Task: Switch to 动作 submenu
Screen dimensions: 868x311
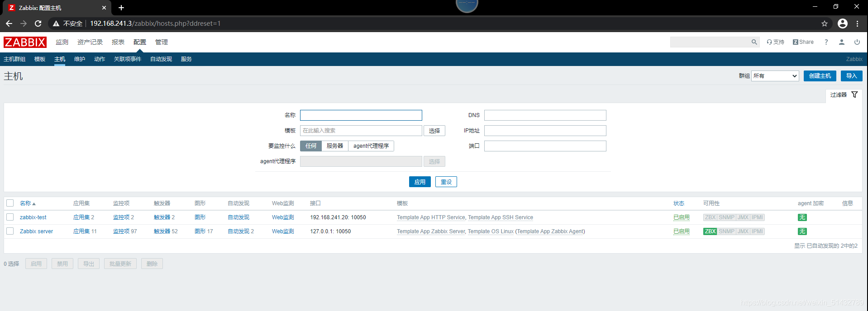Action: click(100, 59)
